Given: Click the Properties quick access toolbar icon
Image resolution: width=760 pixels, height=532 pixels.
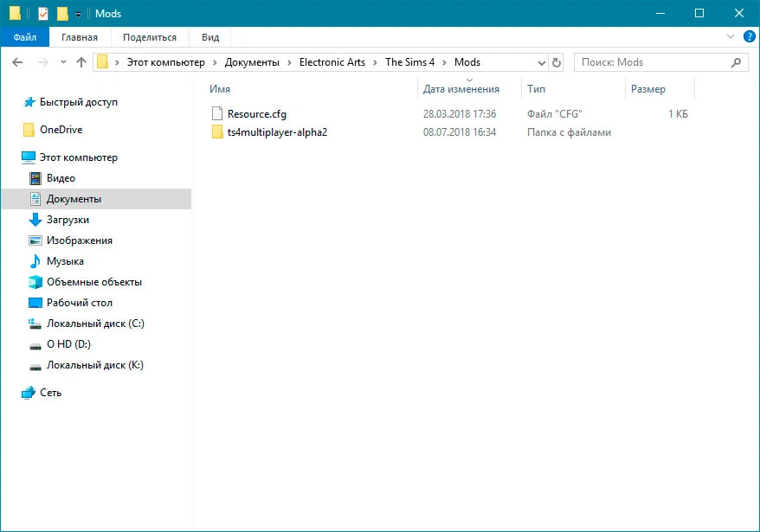Looking at the screenshot, I should point(43,14).
